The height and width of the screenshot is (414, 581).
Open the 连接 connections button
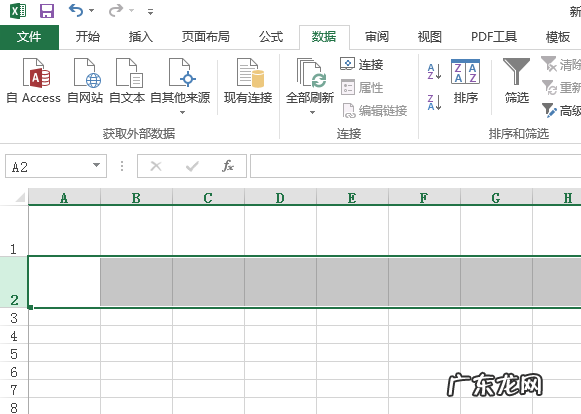(362, 64)
